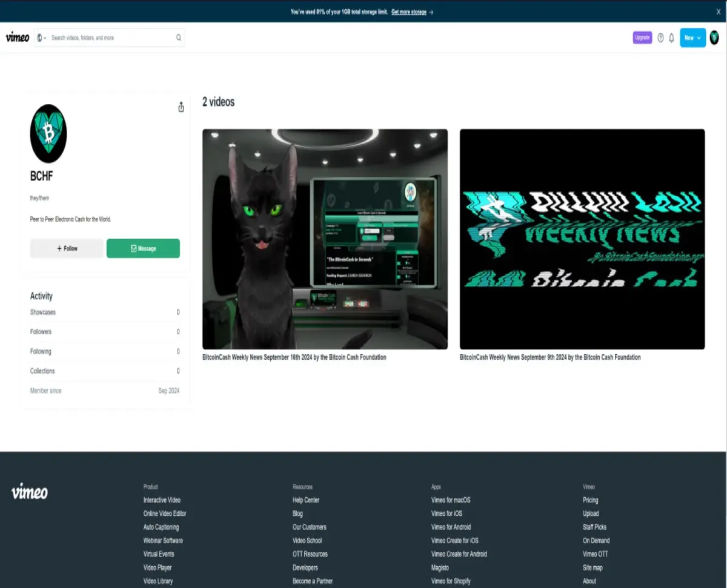Open the account avatar menu
This screenshot has width=727, height=588.
(x=714, y=38)
